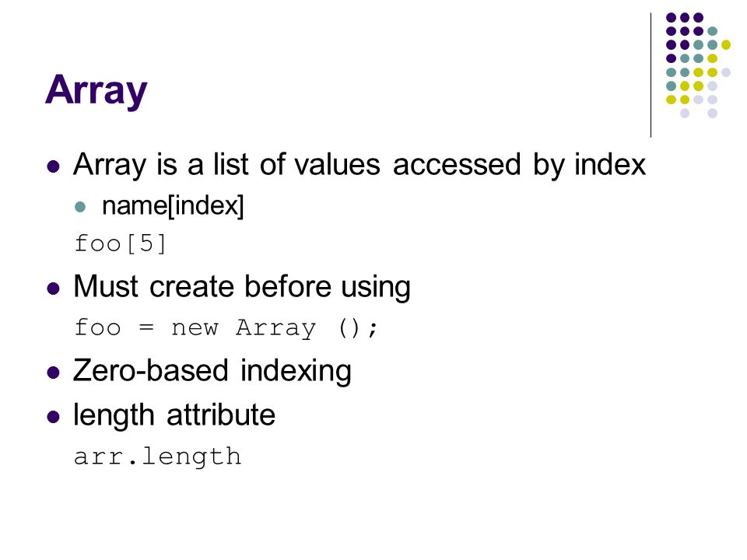Image resolution: width=747 pixels, height=560 pixels.
Task: Click the code text 'foo[5]'
Action: click(x=120, y=243)
